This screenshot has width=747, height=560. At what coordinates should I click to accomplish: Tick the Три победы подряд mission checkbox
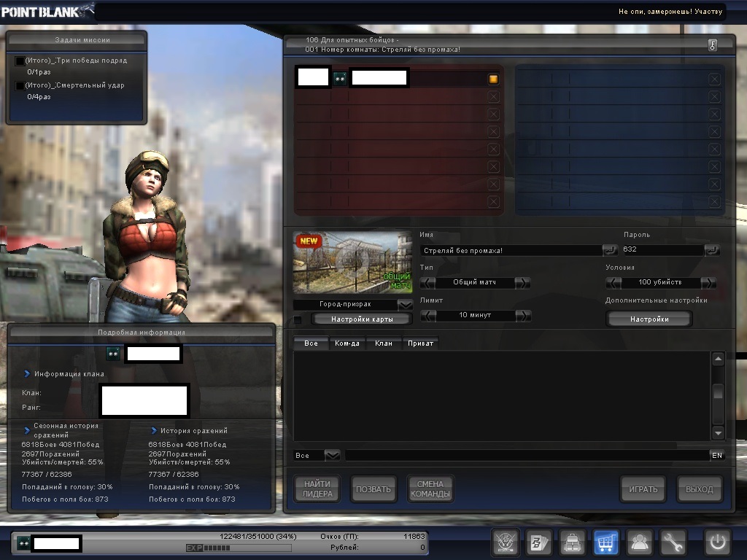(20, 61)
